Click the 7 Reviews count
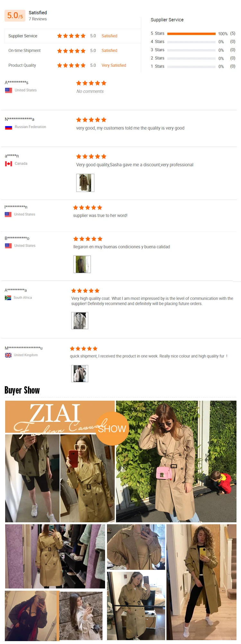 [38, 19]
